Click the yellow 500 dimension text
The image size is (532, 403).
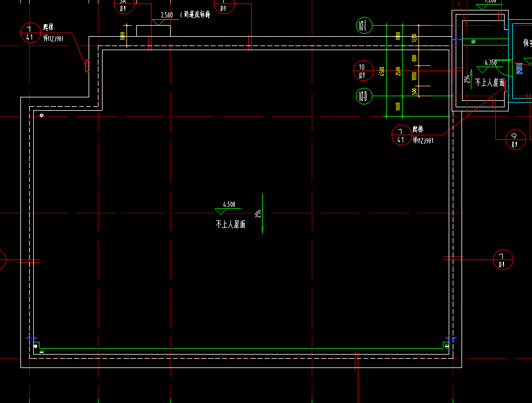point(414,92)
